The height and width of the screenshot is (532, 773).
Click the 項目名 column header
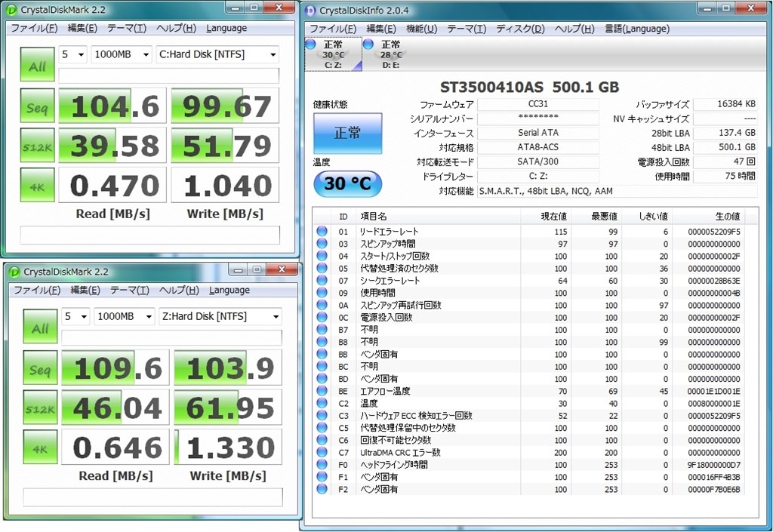tap(374, 216)
